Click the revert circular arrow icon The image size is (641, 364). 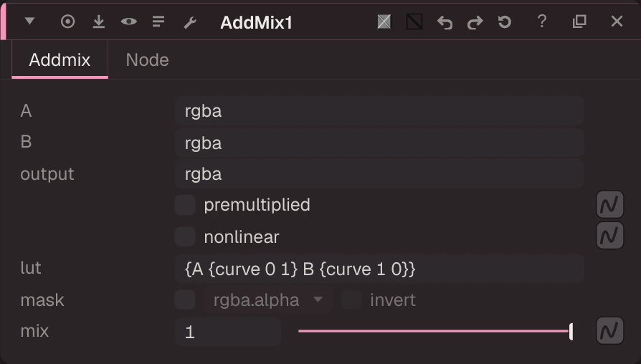click(x=505, y=21)
